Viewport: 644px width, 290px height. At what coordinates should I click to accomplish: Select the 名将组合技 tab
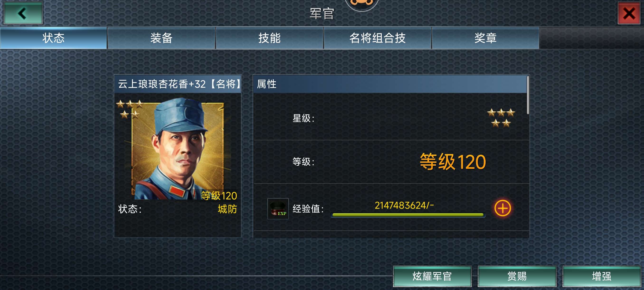click(x=377, y=38)
